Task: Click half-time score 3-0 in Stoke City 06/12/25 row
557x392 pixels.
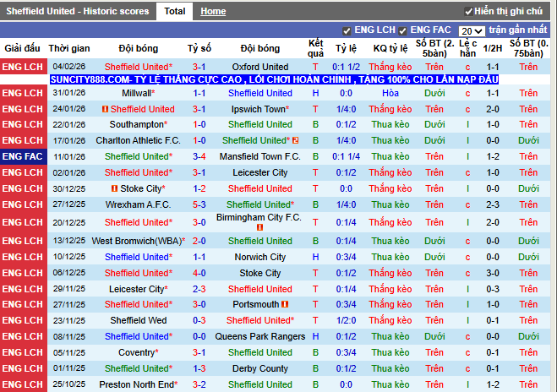Action: tap(493, 273)
